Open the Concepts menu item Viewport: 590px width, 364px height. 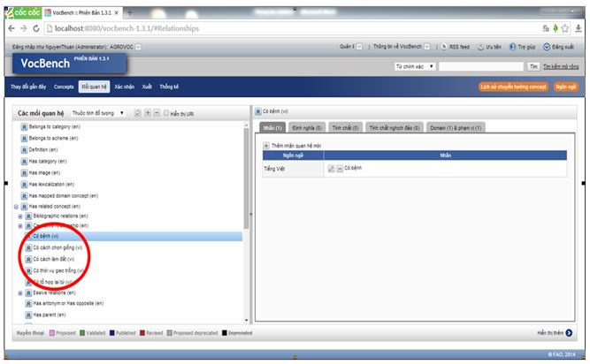(64, 87)
